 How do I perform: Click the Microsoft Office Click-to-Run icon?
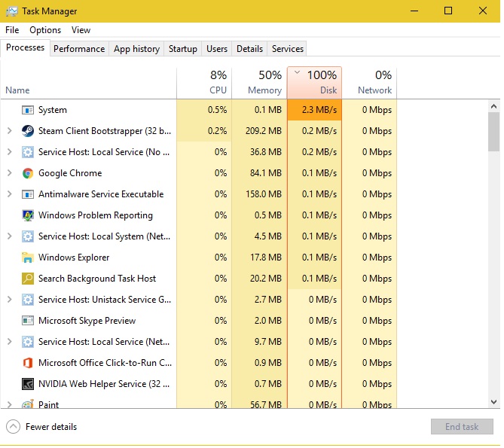pyautogui.click(x=28, y=363)
